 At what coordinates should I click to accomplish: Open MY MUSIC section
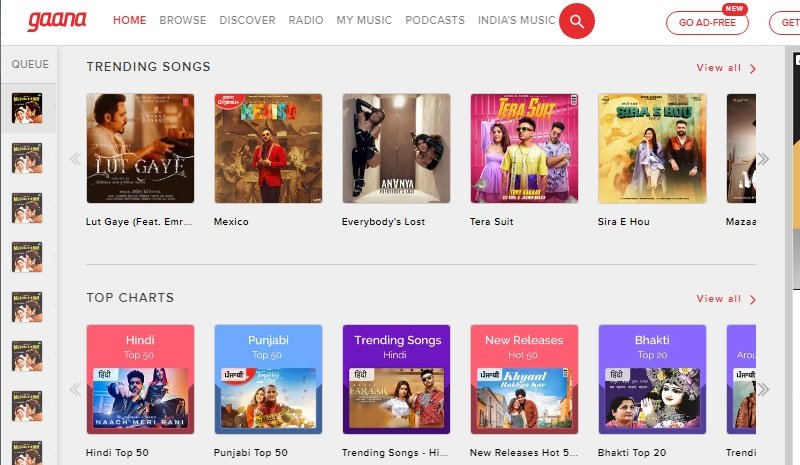(364, 20)
